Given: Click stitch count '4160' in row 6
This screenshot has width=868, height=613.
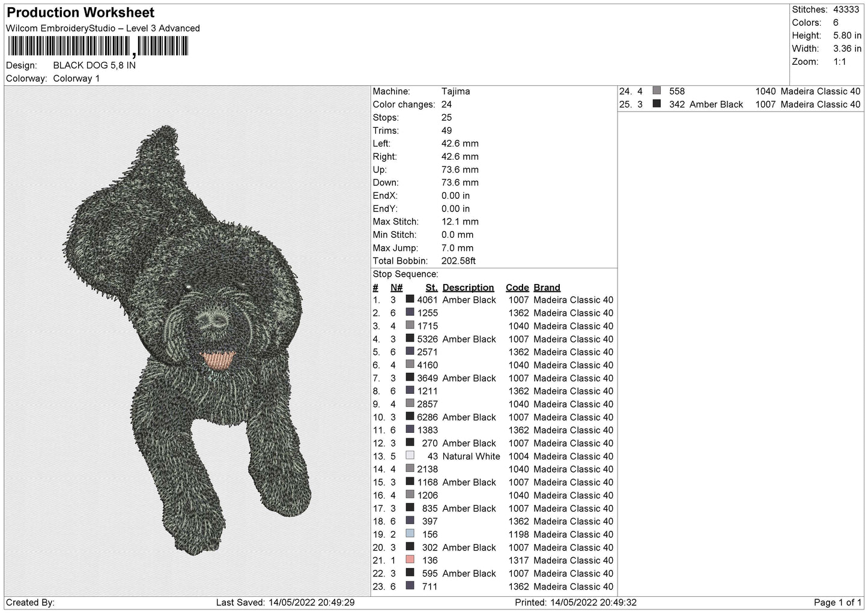Looking at the screenshot, I should [x=427, y=364].
